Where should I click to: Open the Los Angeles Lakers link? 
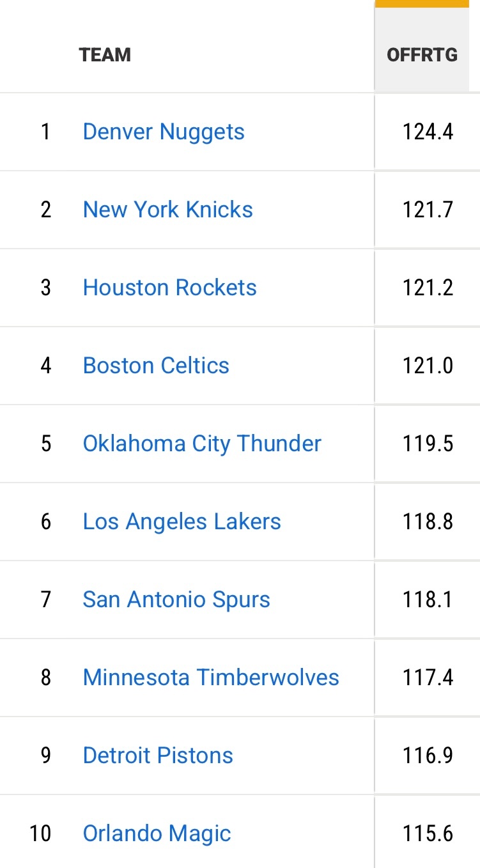(x=182, y=522)
